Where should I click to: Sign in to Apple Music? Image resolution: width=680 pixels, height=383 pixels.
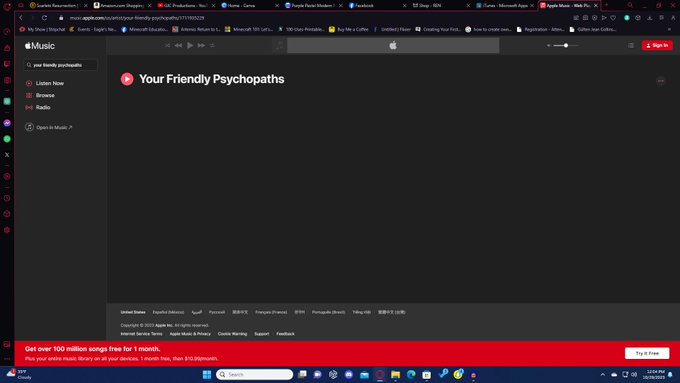pos(657,46)
